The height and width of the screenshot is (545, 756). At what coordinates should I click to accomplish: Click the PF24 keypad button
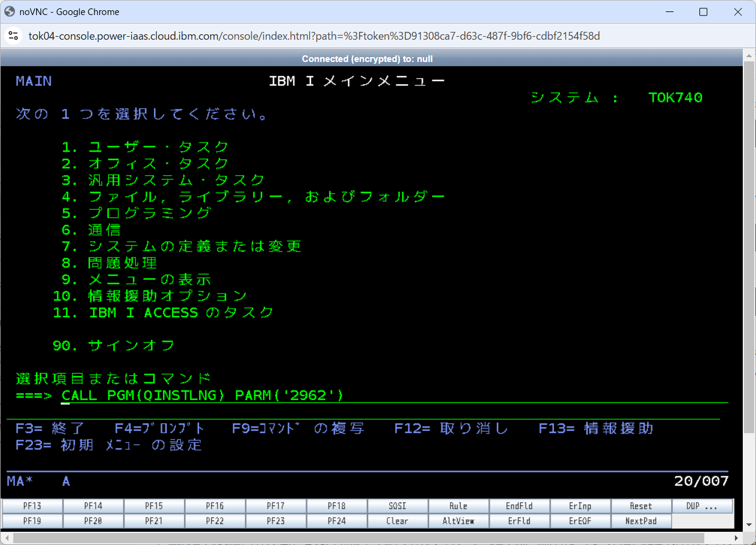coord(337,521)
